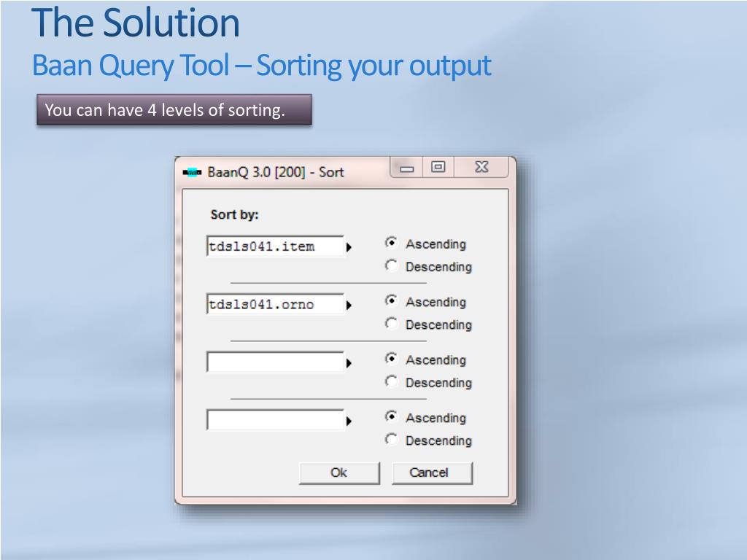
Task: Open field picker arrow beside tdsls041.item
Action: pos(349,247)
